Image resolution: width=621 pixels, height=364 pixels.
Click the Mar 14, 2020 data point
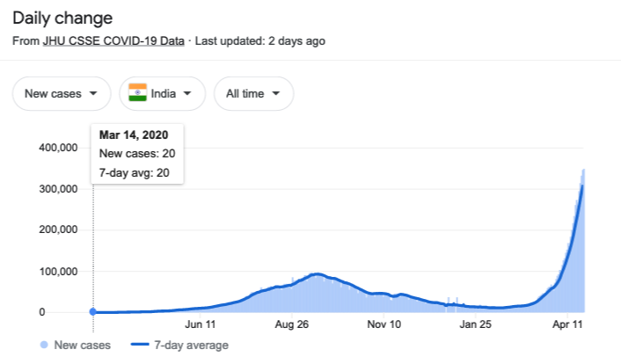(x=93, y=312)
